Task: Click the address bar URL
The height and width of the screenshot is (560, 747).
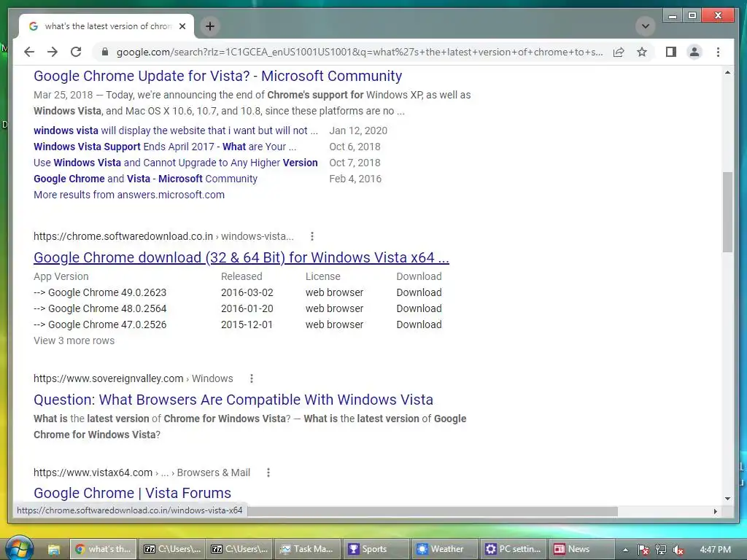Action: pyautogui.click(x=359, y=52)
